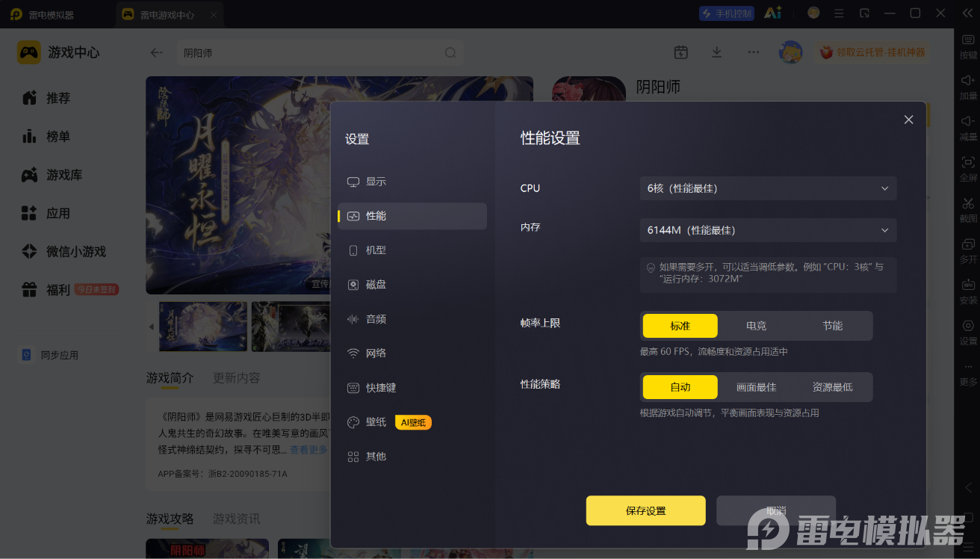This screenshot has width=980, height=559.
Task: Open 设置 from the right toolbar
Action: pos(968,332)
